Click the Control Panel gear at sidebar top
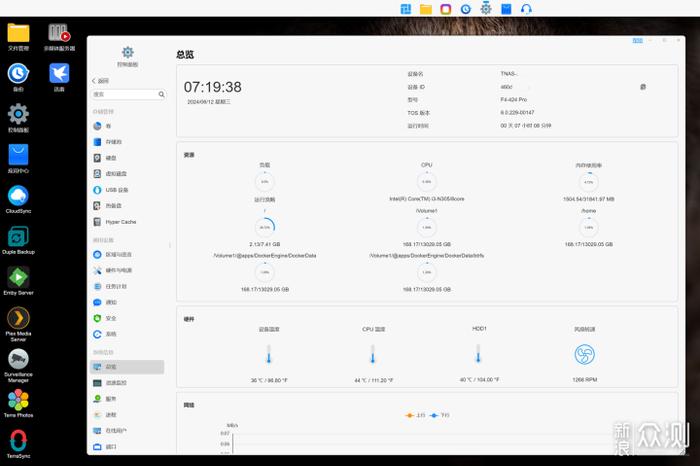Image resolution: width=700 pixels, height=466 pixels. tap(128, 52)
